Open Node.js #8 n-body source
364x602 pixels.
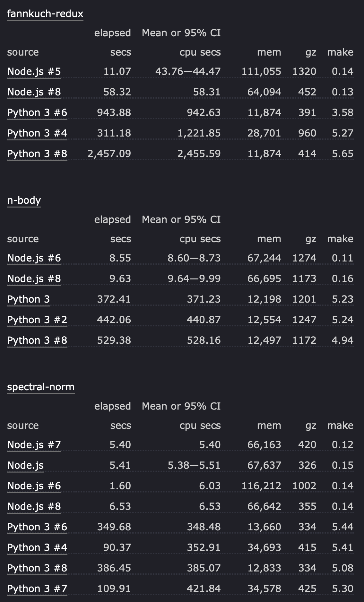[34, 279]
